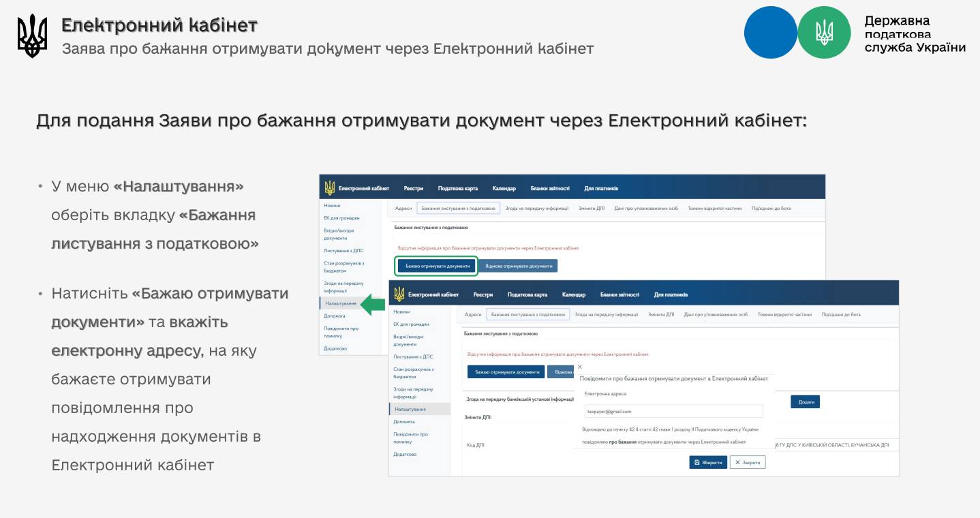Open Податкова карта in the lower header menu
The width and height of the screenshot is (980, 518).
point(527,294)
